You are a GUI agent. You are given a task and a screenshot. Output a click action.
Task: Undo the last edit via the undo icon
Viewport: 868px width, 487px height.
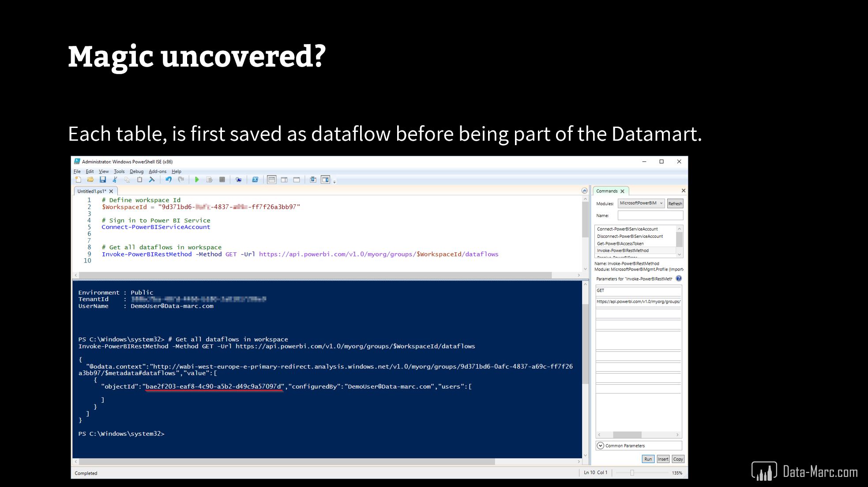(168, 180)
